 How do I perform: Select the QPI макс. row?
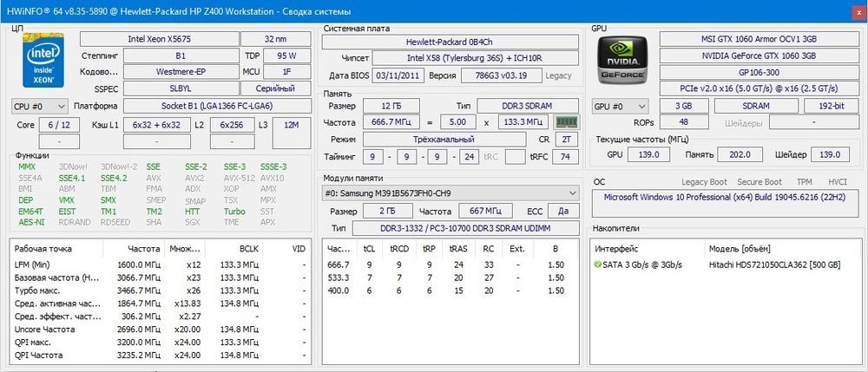(x=160, y=343)
